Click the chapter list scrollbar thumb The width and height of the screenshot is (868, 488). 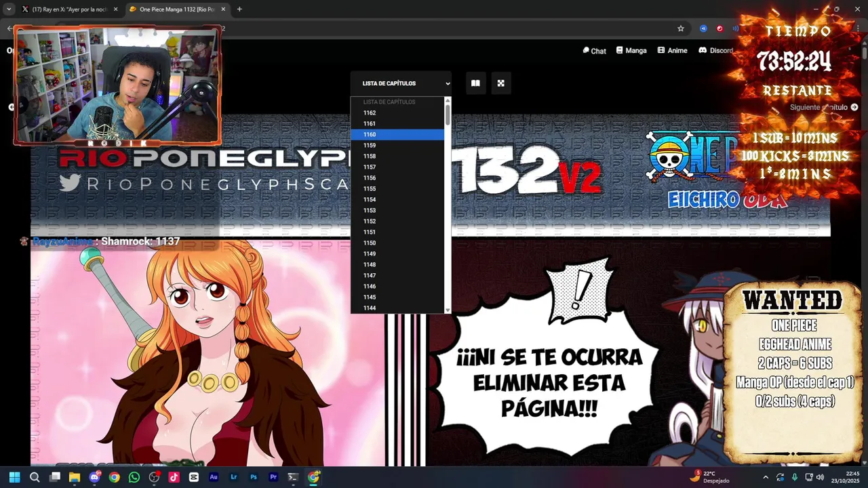448,114
